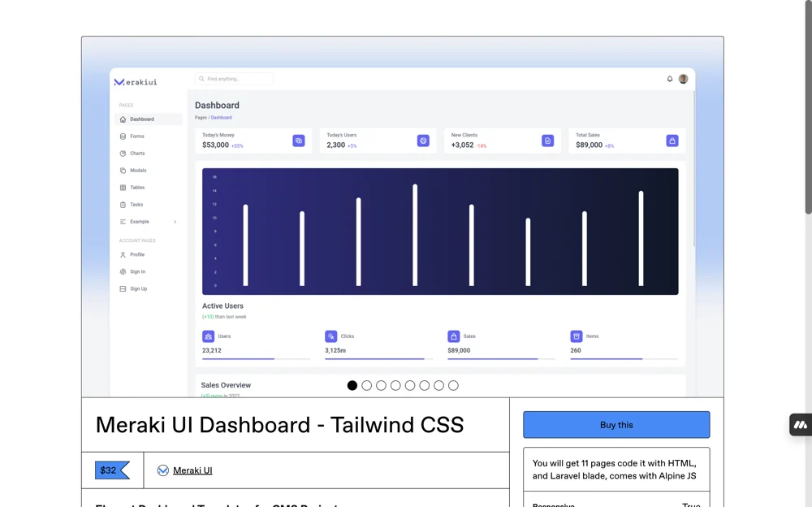The image size is (812, 507).
Task: Open the Meraki UI seller link
Action: click(x=192, y=470)
